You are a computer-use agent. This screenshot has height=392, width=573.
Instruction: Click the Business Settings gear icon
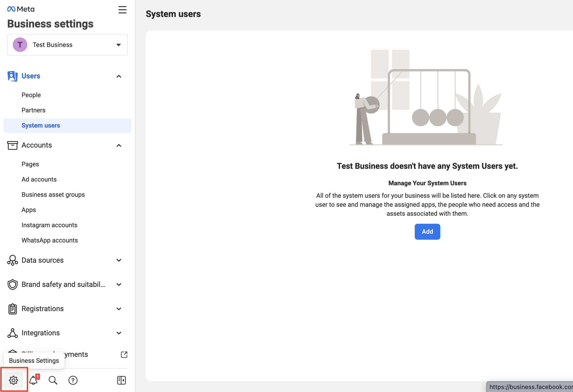click(x=13, y=380)
